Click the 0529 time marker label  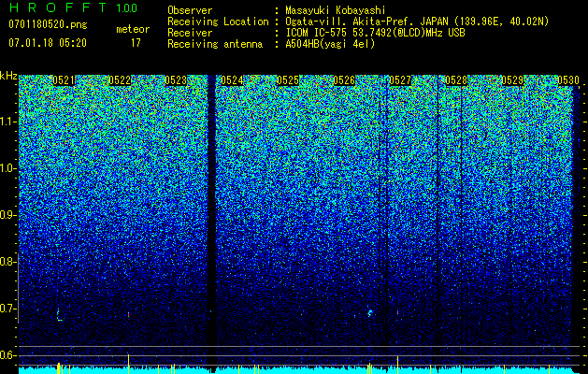click(x=512, y=80)
